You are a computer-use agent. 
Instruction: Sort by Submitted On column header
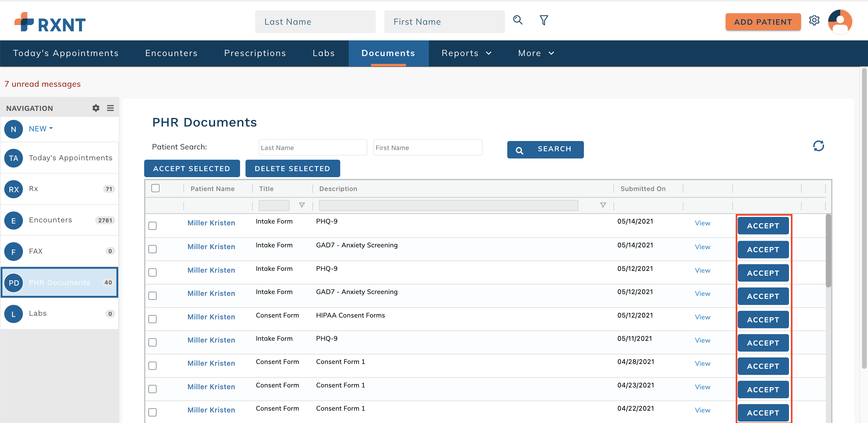pyautogui.click(x=643, y=189)
